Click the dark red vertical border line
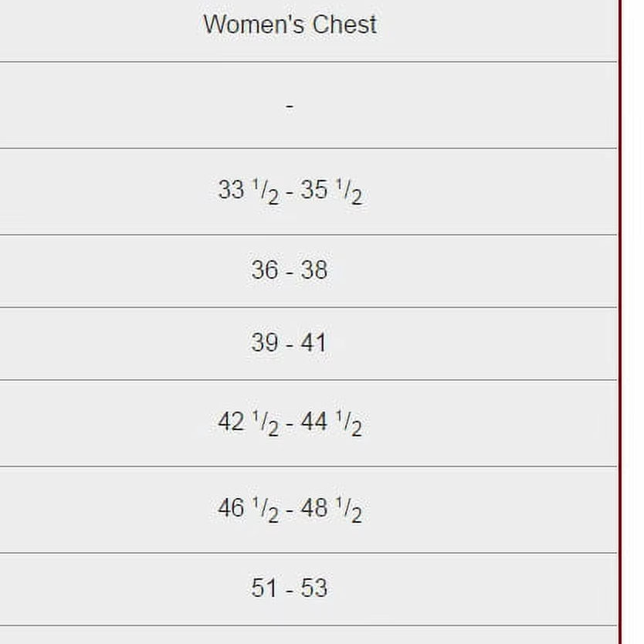 pos(619,309)
